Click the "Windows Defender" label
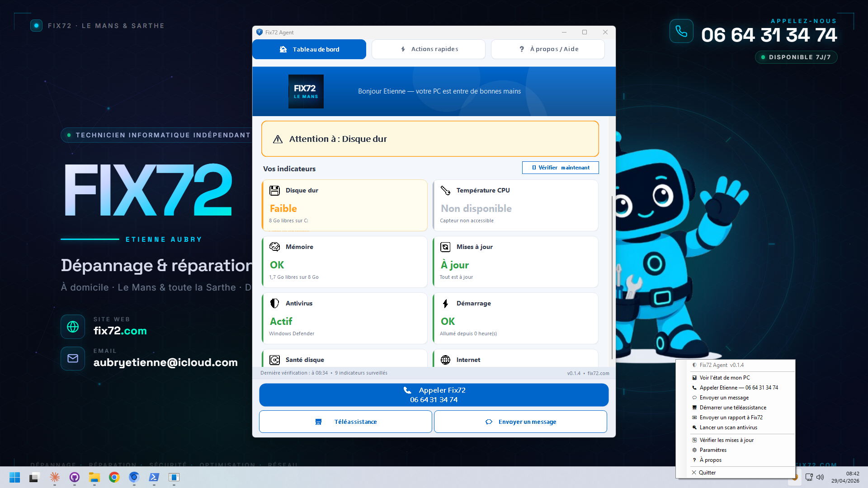The image size is (868, 488). tap(292, 333)
